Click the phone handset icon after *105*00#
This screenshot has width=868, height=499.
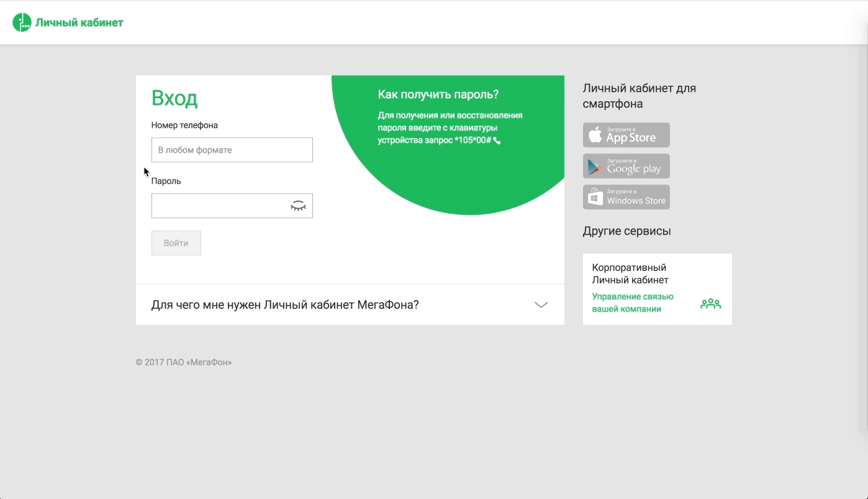[x=497, y=141]
